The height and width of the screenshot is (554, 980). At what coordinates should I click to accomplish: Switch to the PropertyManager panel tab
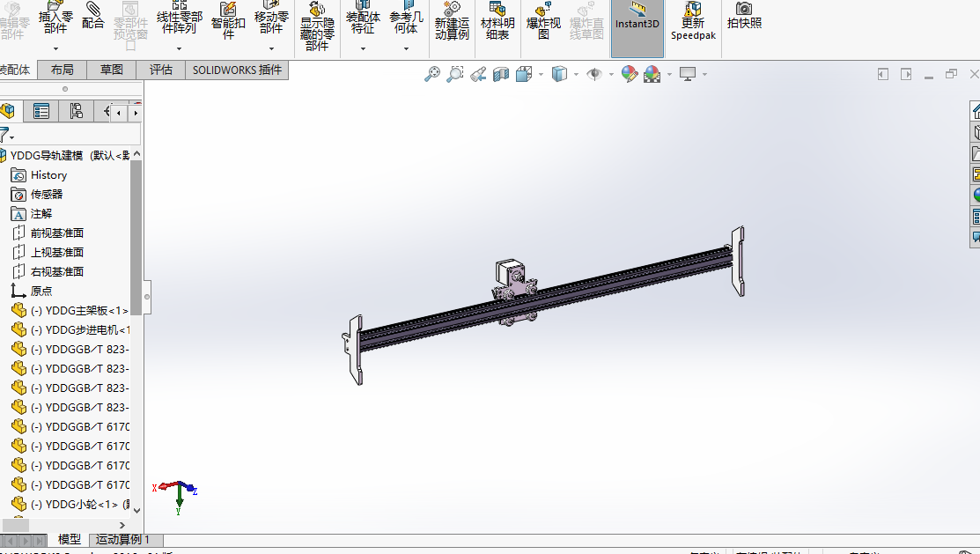41,111
